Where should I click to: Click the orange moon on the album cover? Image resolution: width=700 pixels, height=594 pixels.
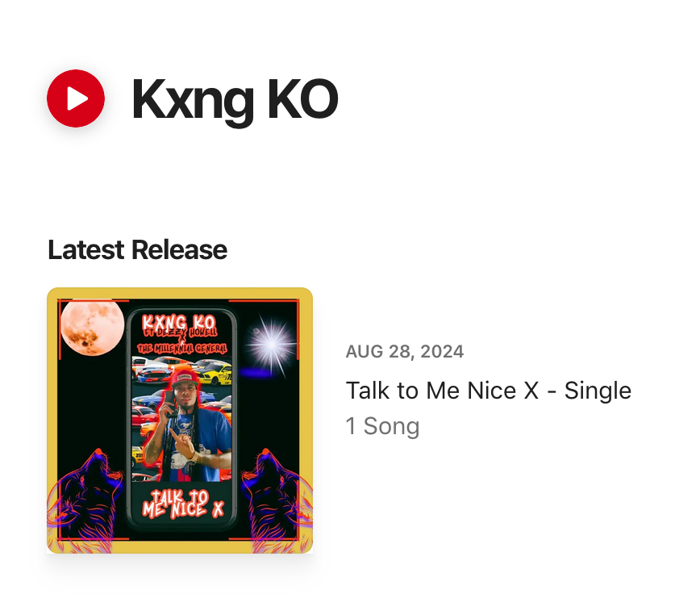(x=92, y=326)
